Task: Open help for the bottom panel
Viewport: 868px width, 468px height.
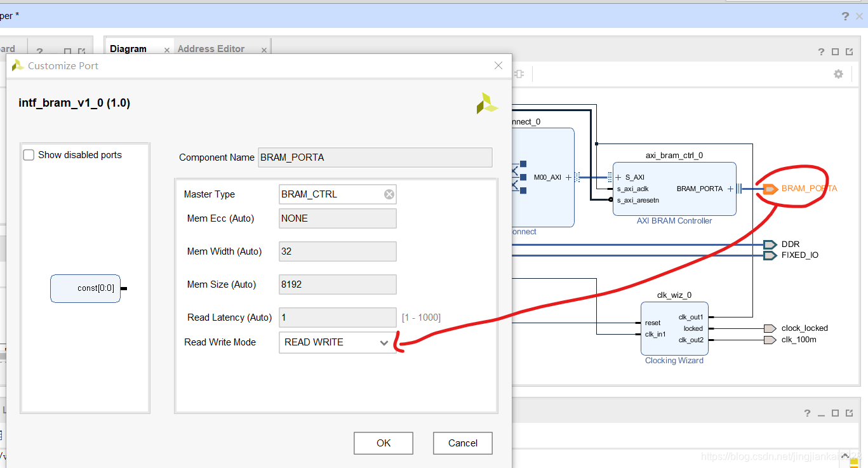Action: (808, 413)
